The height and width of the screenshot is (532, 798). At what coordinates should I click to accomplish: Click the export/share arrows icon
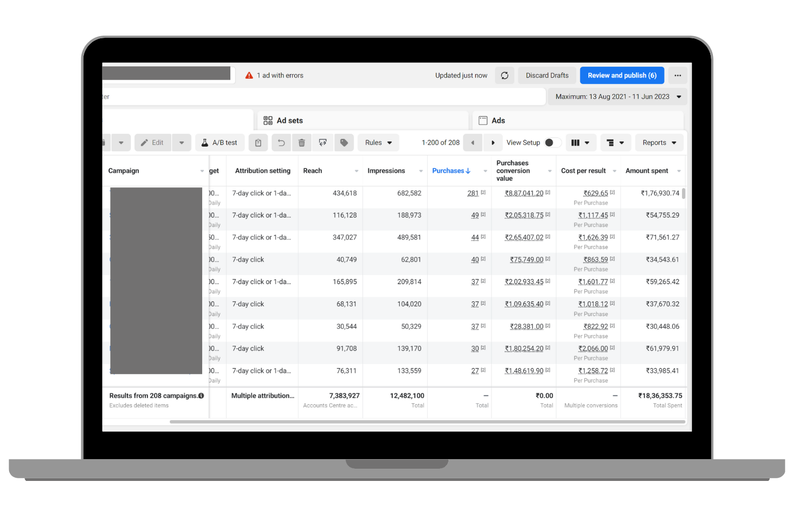[x=322, y=143]
